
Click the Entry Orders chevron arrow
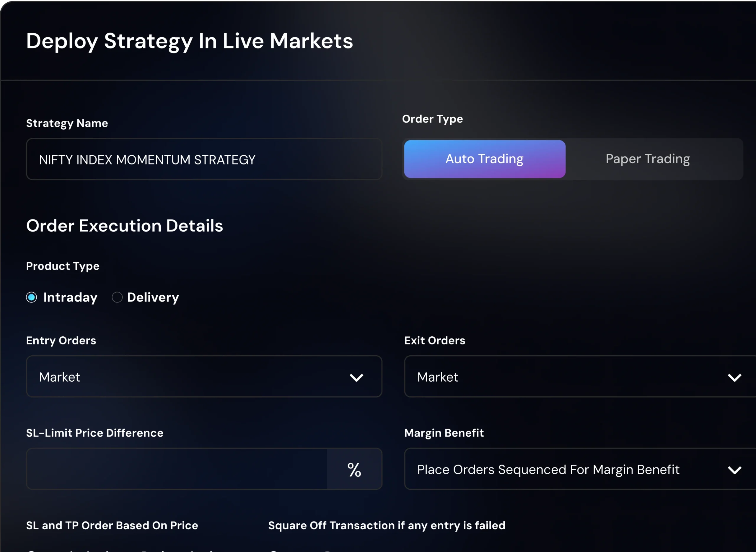[x=356, y=377]
